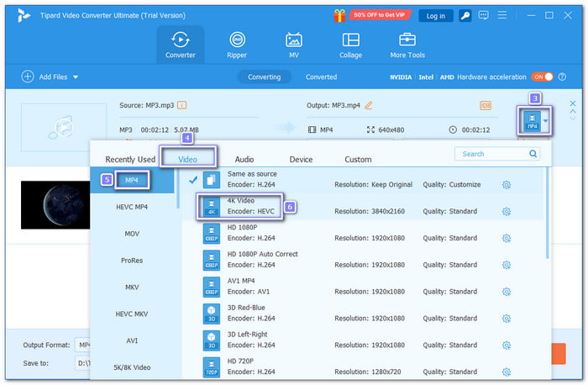The image size is (588, 385).
Task: Click the preset list vertical scrollbar
Action: tap(548, 213)
